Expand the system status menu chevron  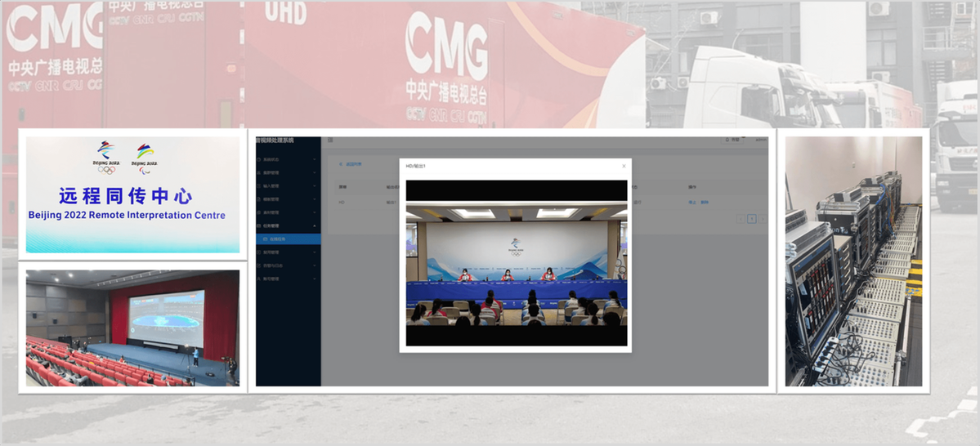315,160
